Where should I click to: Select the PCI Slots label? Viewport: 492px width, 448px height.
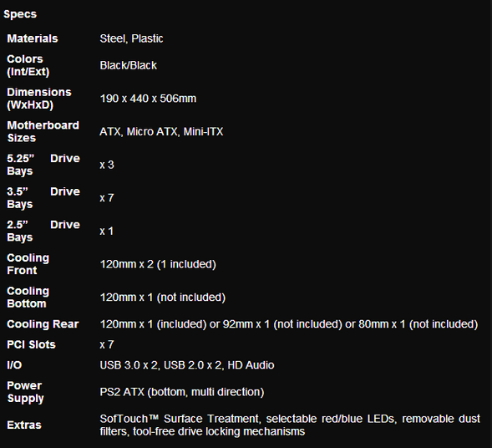pos(31,344)
